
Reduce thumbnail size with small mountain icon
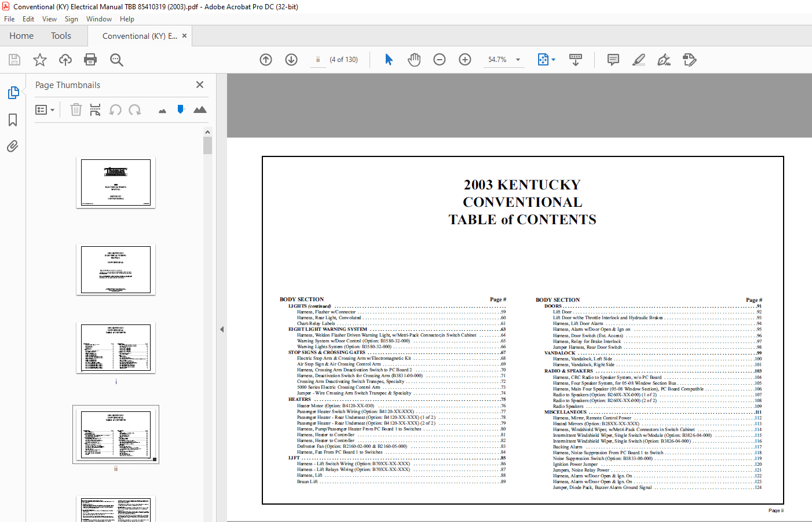click(x=162, y=111)
